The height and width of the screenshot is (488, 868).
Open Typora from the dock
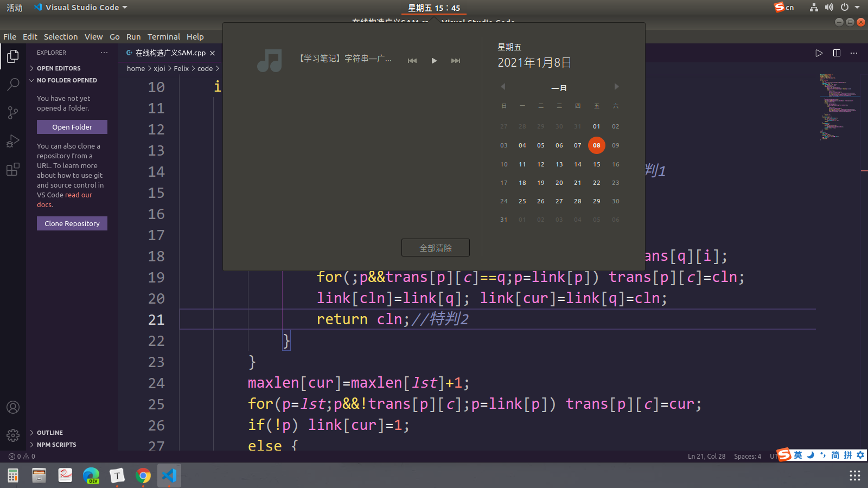pyautogui.click(x=117, y=476)
